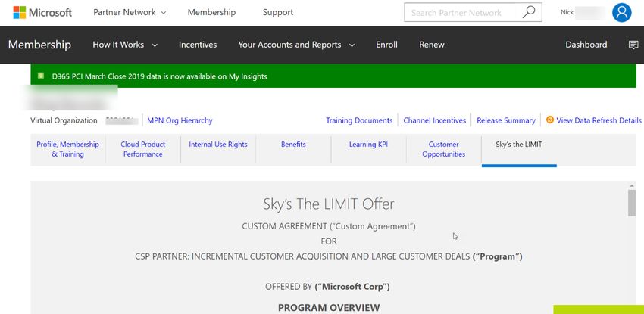The width and height of the screenshot is (644, 314).
Task: Switch to Cloud Product Performance tab
Action: pyautogui.click(x=143, y=149)
